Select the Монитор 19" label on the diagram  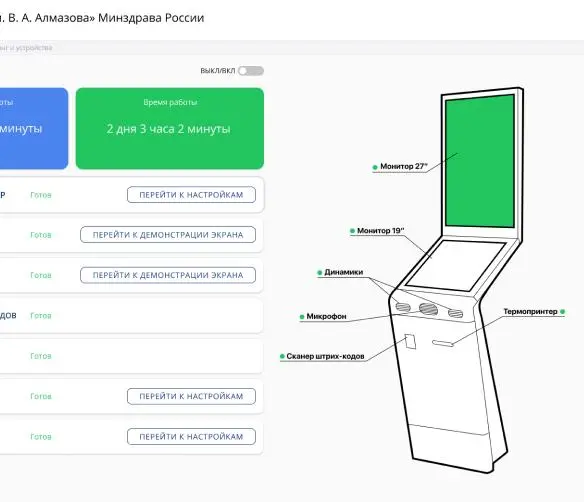pyautogui.click(x=381, y=231)
